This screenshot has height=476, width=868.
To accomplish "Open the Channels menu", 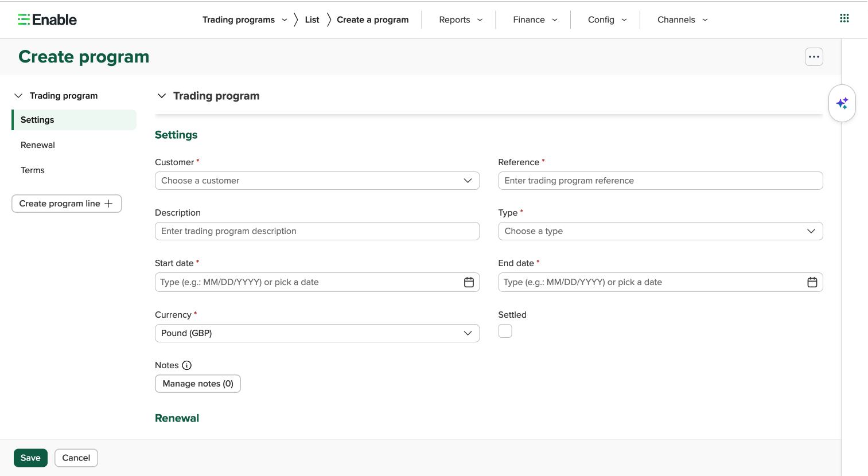I will (683, 19).
